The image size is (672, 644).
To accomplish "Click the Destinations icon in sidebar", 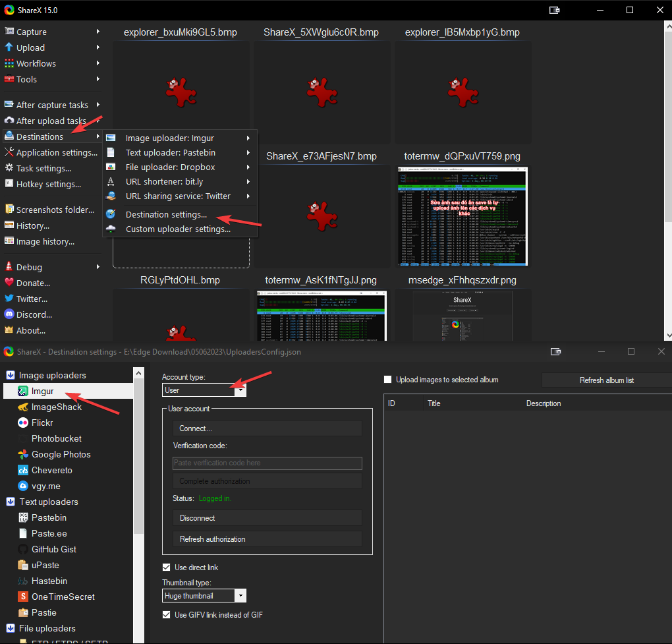I will (9, 136).
